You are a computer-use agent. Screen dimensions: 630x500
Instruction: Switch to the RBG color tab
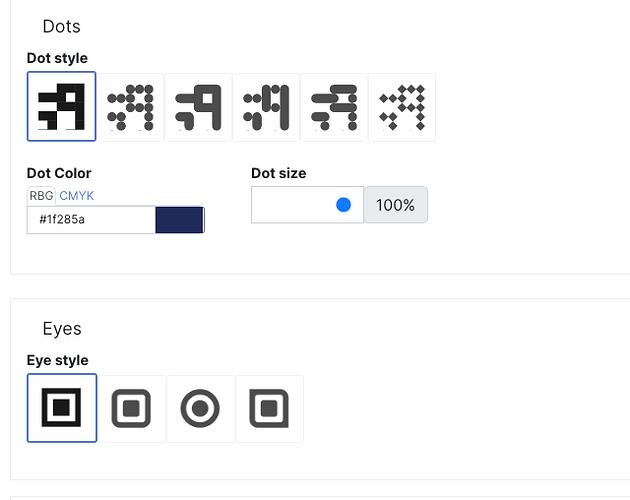tap(41, 196)
